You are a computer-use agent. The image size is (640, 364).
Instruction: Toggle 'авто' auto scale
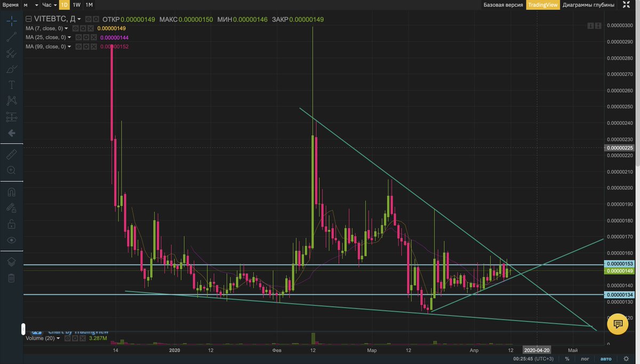point(606,359)
